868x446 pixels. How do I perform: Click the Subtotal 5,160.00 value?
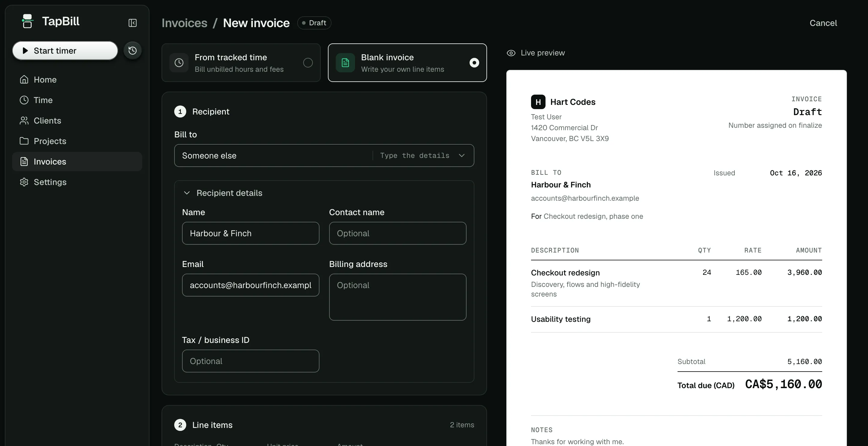tap(804, 361)
